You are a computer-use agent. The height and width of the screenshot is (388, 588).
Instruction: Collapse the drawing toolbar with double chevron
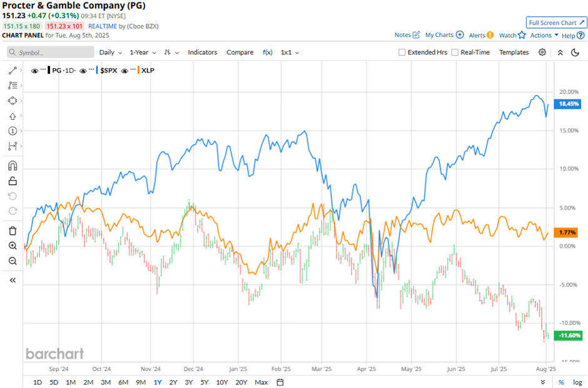pos(13,280)
